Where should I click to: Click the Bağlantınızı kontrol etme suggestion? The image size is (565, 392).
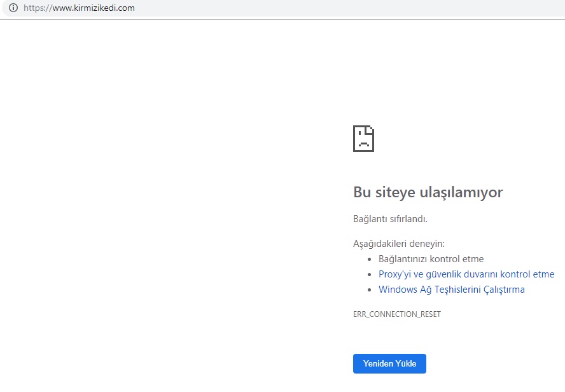point(431,259)
